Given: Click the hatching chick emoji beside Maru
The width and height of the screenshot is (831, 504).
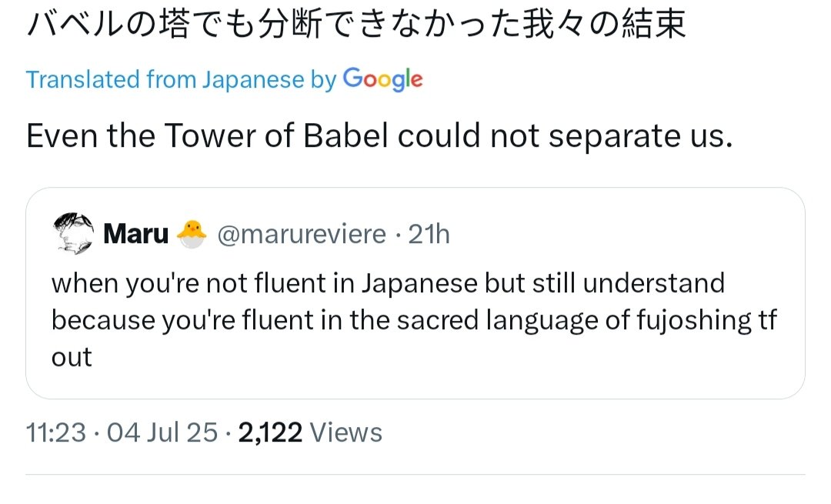Looking at the screenshot, I should pyautogui.click(x=192, y=234).
